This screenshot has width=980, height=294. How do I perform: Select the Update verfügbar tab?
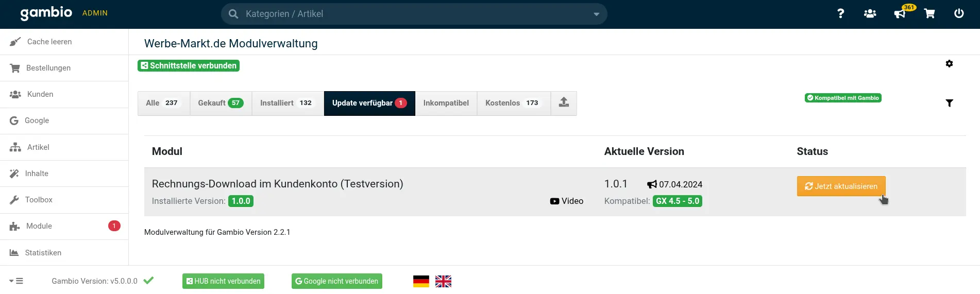click(x=369, y=103)
